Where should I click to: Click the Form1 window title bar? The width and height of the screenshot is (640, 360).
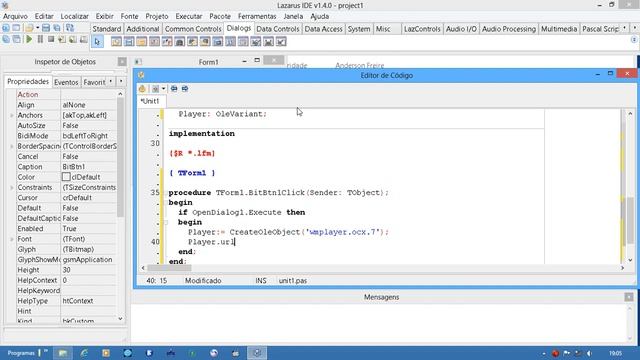pyautogui.click(x=208, y=62)
